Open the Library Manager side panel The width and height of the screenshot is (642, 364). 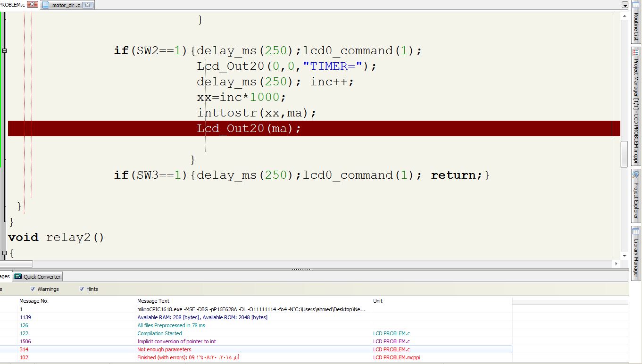tap(636, 253)
